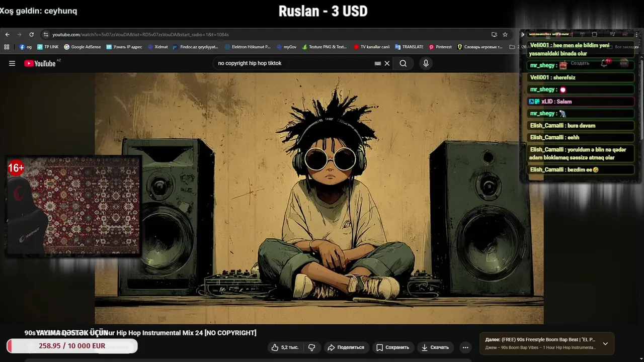Click the Создать create button

coord(575,63)
